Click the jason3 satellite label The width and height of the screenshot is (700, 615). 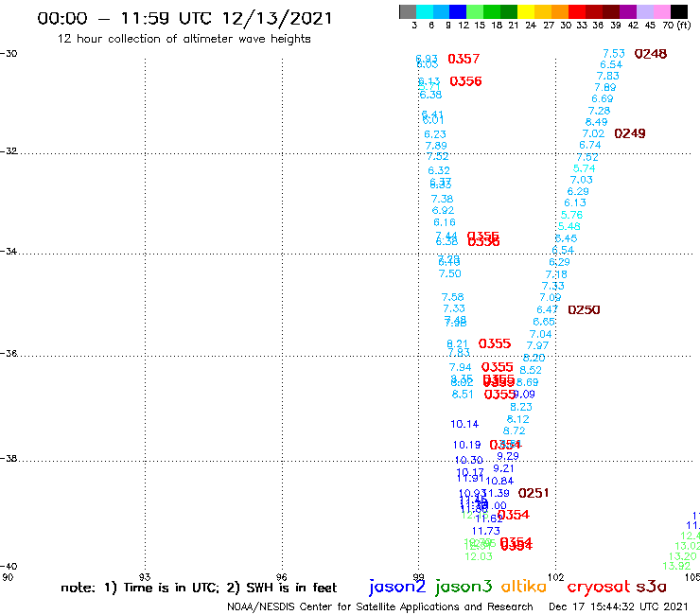(463, 587)
